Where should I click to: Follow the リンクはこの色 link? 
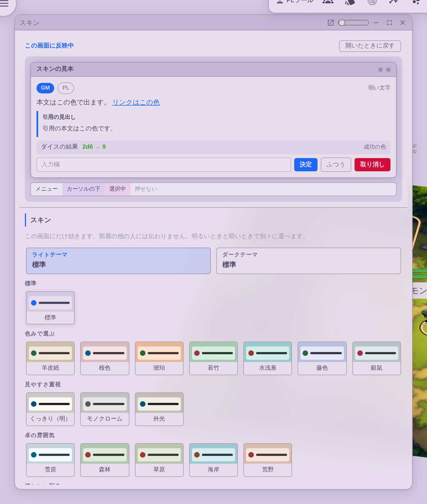(136, 103)
